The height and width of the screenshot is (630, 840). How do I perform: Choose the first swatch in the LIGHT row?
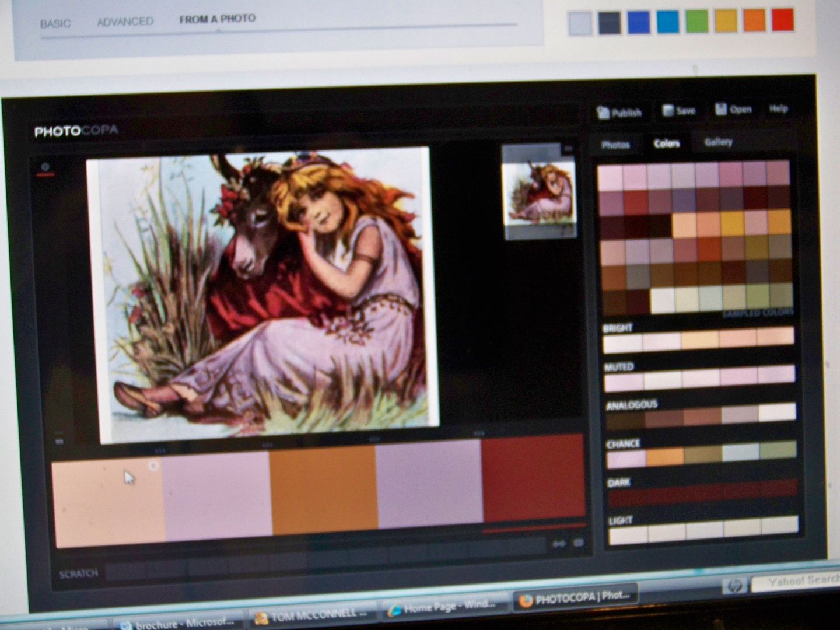pyautogui.click(x=629, y=535)
